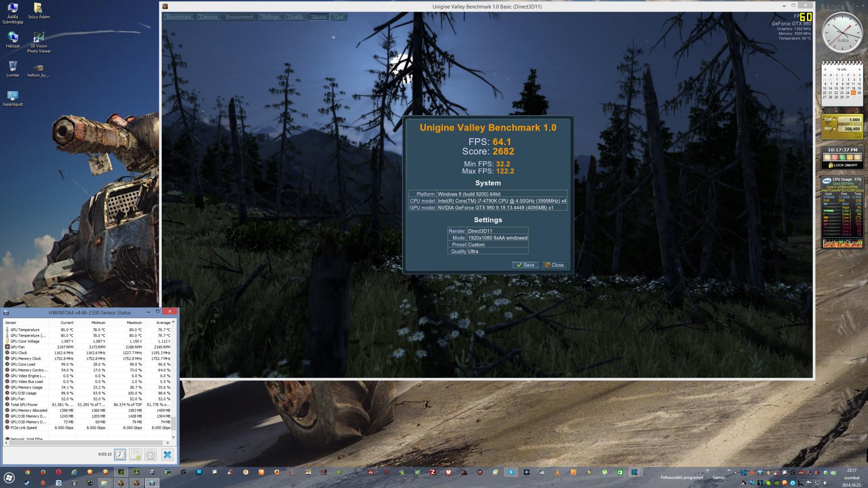
Task: Select the GPU Core Voltage row
Action: (87, 341)
